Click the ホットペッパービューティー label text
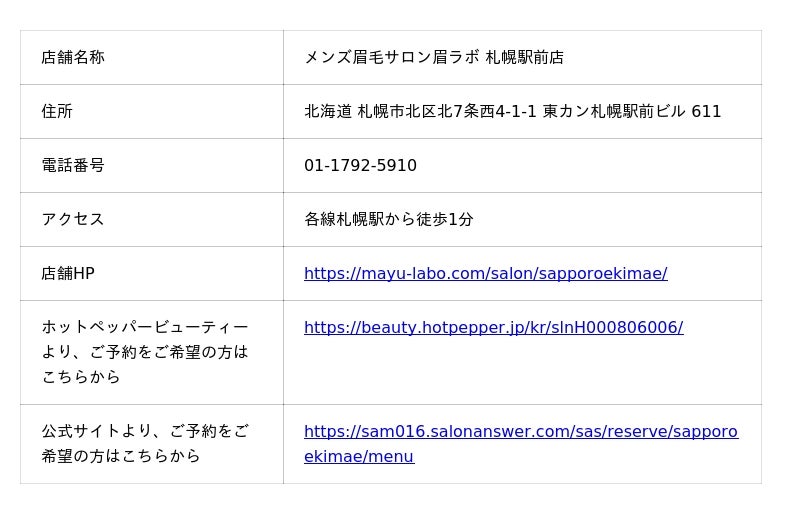 [x=145, y=327]
